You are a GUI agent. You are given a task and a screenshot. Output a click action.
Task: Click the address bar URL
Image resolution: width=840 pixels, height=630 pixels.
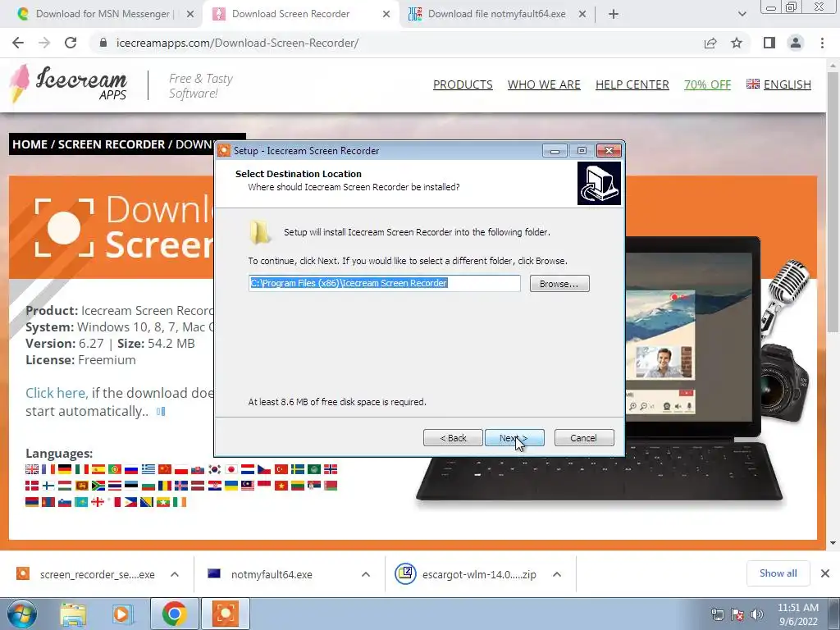point(237,43)
